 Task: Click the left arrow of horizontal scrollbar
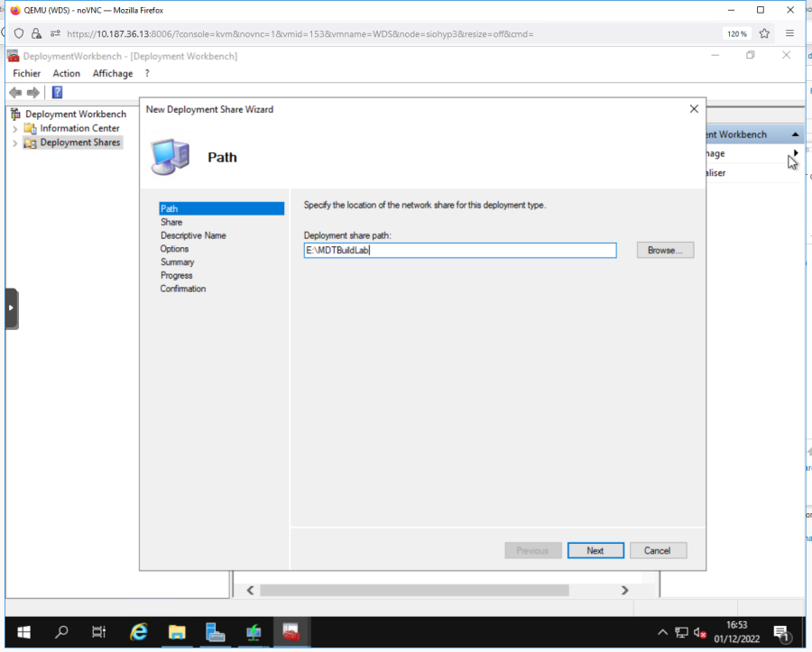250,591
